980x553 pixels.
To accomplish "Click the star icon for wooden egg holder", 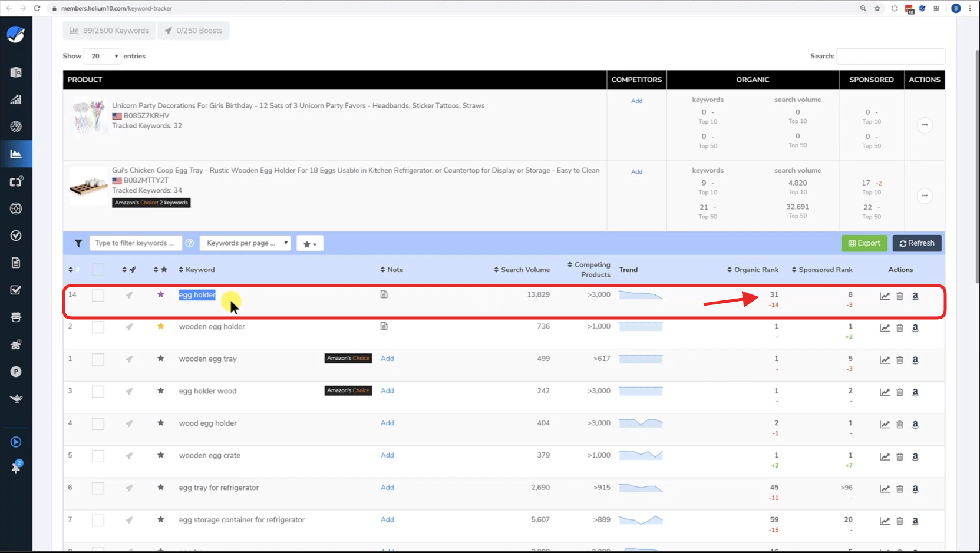I will (x=160, y=326).
